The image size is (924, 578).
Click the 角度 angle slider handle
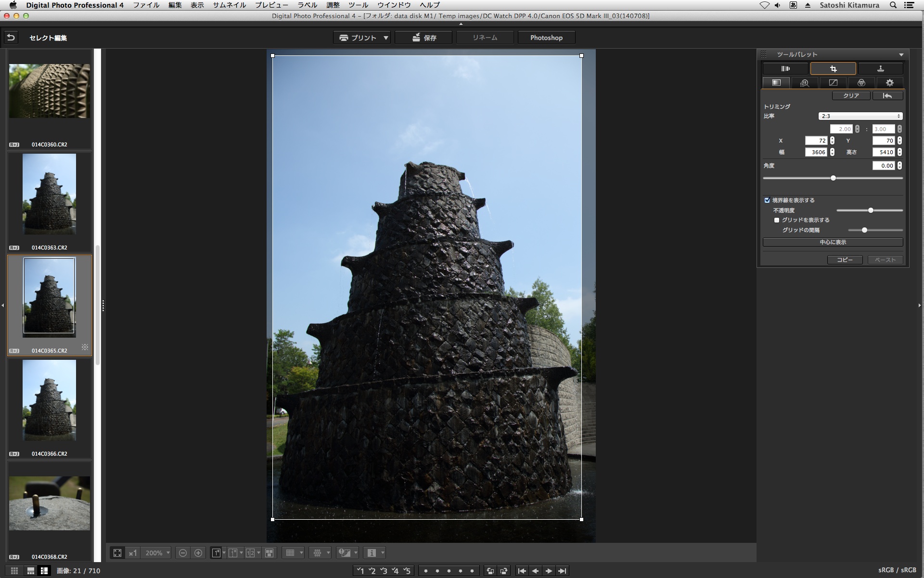click(833, 178)
